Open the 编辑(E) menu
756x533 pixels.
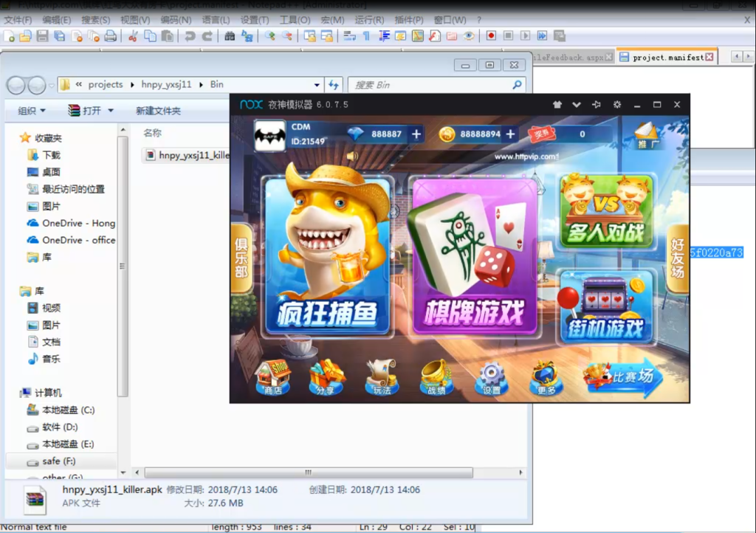(x=56, y=20)
